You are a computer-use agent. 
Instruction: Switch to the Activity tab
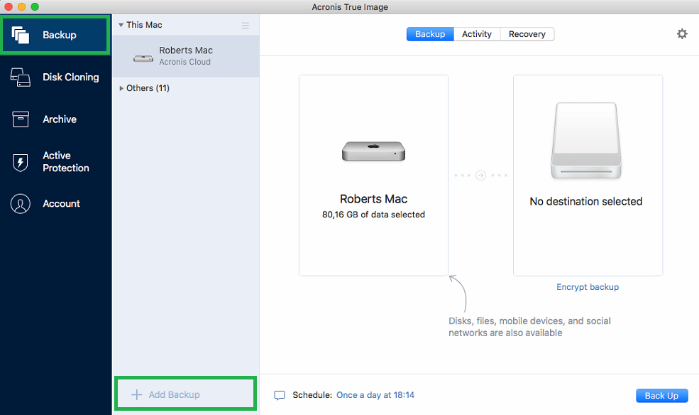click(x=477, y=34)
